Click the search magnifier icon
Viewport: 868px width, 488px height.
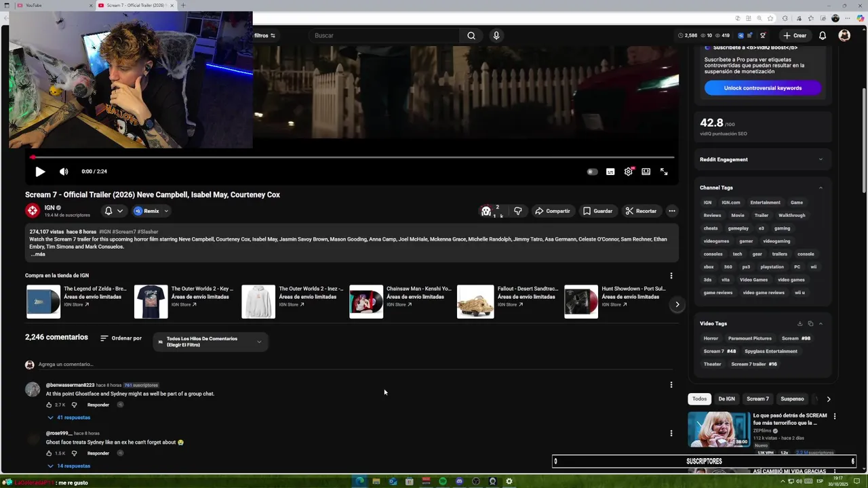471,35
